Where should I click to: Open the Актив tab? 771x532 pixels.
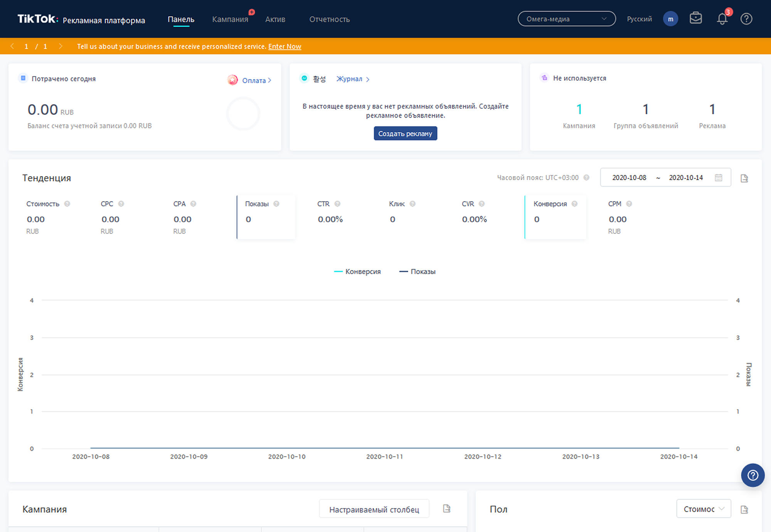275,19
